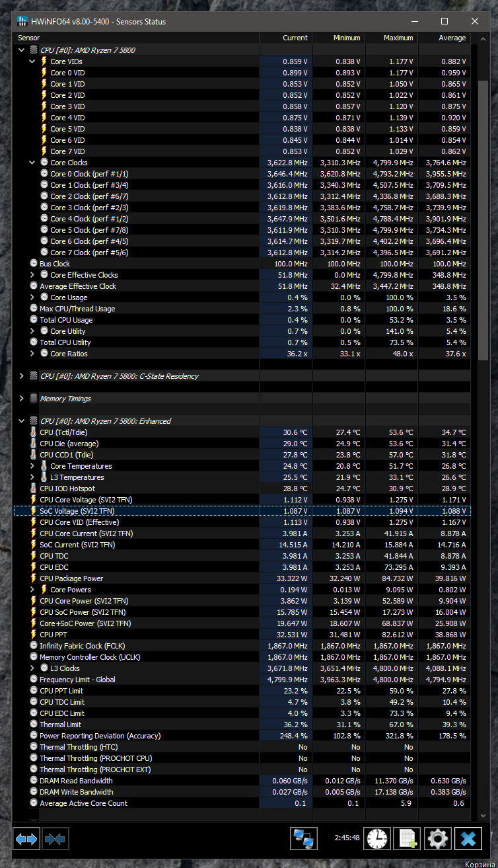Click the 2:45:48 elapsed time display
The width and height of the screenshot is (498, 868).
[x=347, y=838]
